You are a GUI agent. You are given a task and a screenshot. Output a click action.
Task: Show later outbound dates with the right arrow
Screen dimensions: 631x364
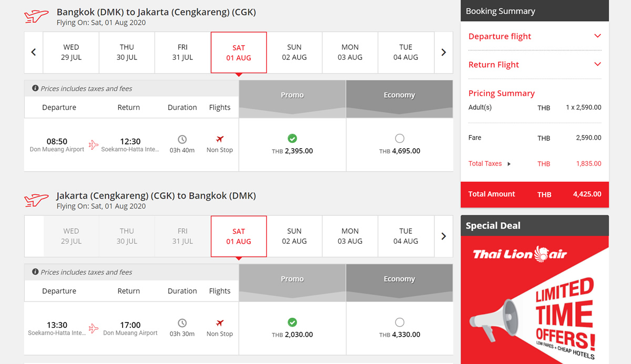tap(443, 53)
